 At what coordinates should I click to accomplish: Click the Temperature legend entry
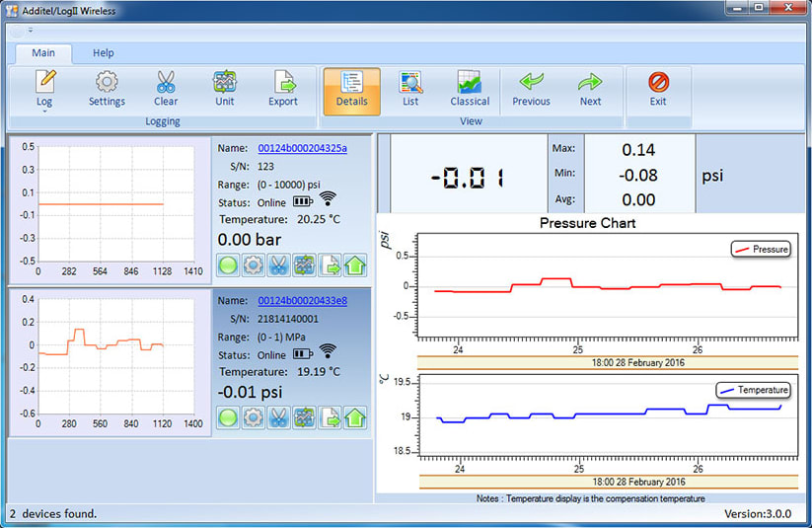pyautogui.click(x=754, y=390)
